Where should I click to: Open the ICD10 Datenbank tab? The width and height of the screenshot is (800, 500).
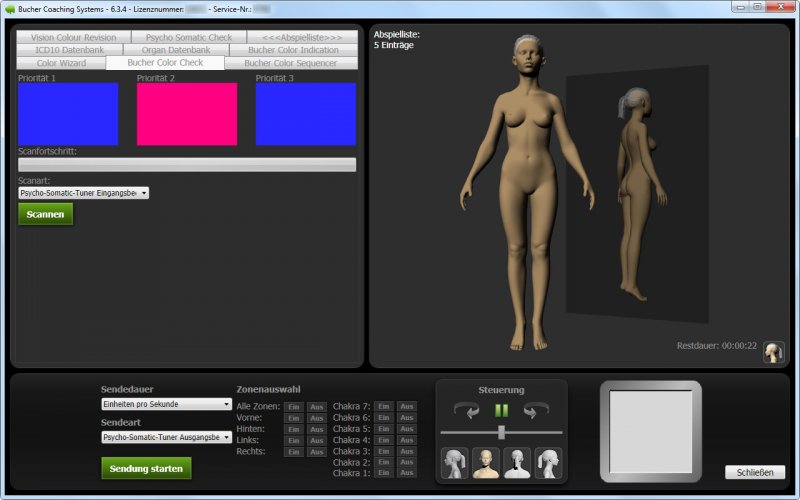click(x=69, y=50)
